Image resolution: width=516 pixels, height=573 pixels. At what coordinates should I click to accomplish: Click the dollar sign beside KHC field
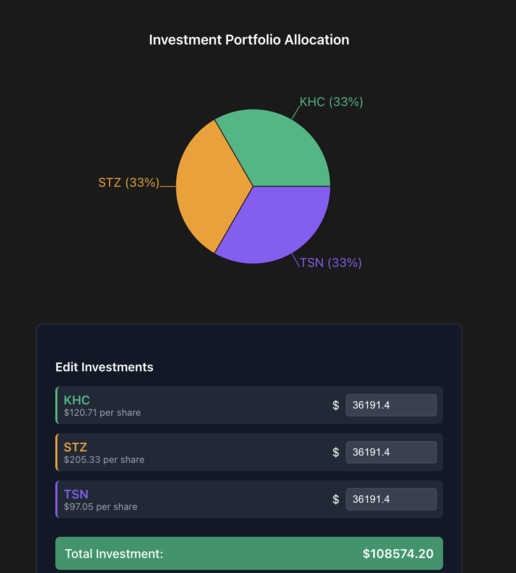pyautogui.click(x=336, y=405)
